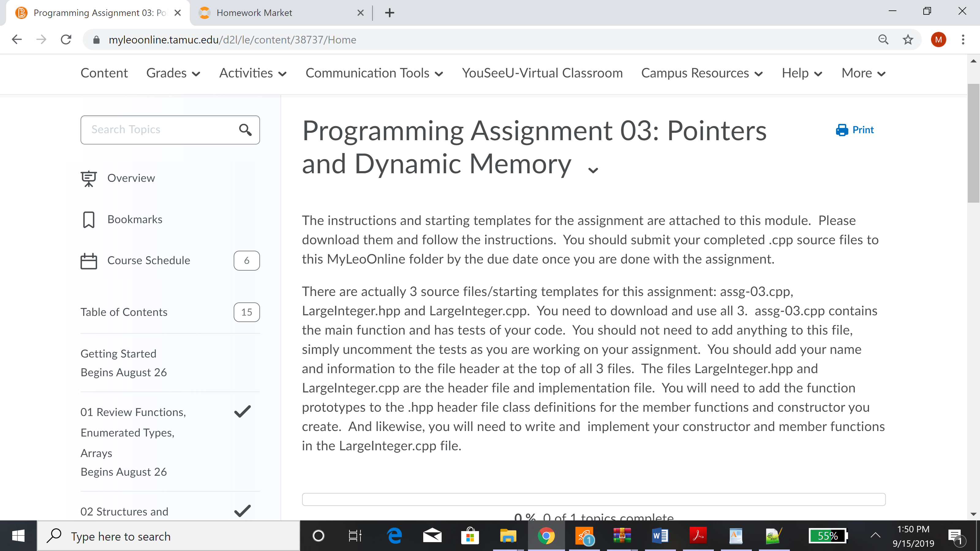The image size is (980, 551).
Task: Open the Windows Start menu
Action: pos(18,536)
